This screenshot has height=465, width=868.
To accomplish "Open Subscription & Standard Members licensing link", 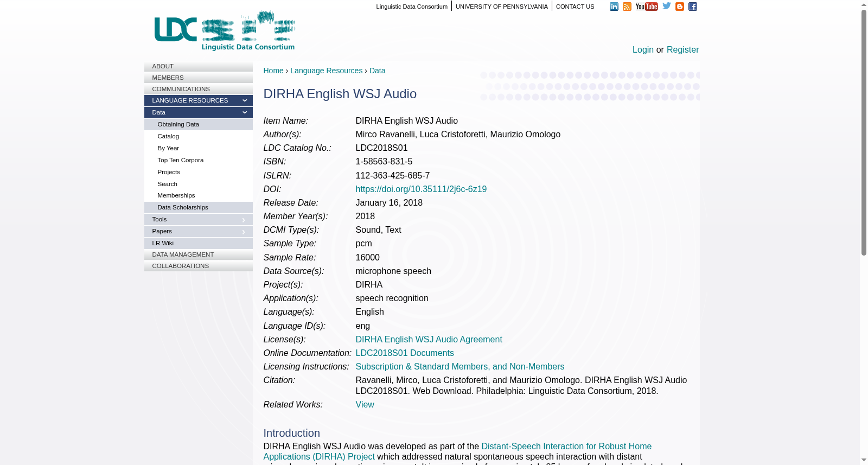I will [460, 367].
